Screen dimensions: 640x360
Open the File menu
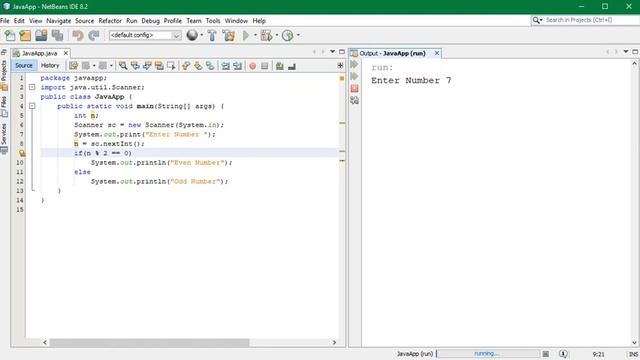[x=5, y=21]
